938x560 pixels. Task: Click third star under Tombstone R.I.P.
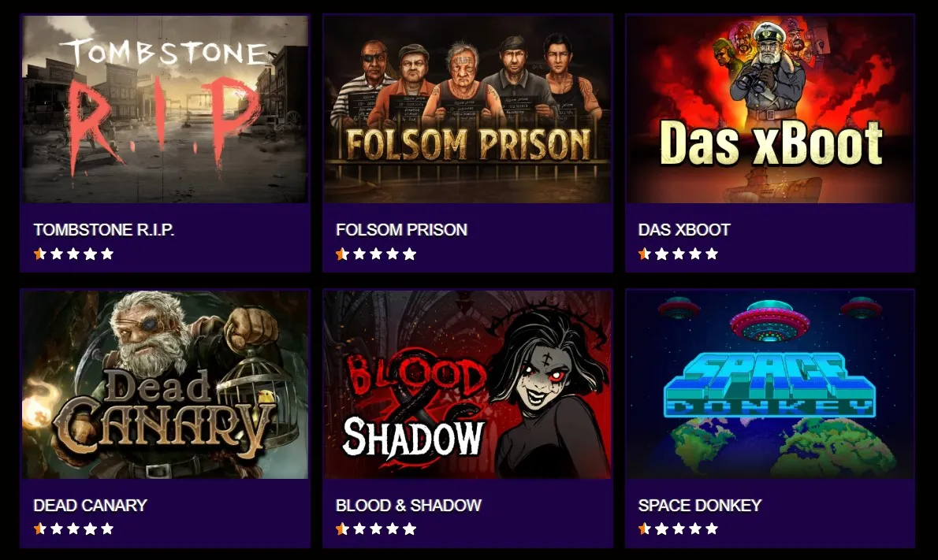73,254
